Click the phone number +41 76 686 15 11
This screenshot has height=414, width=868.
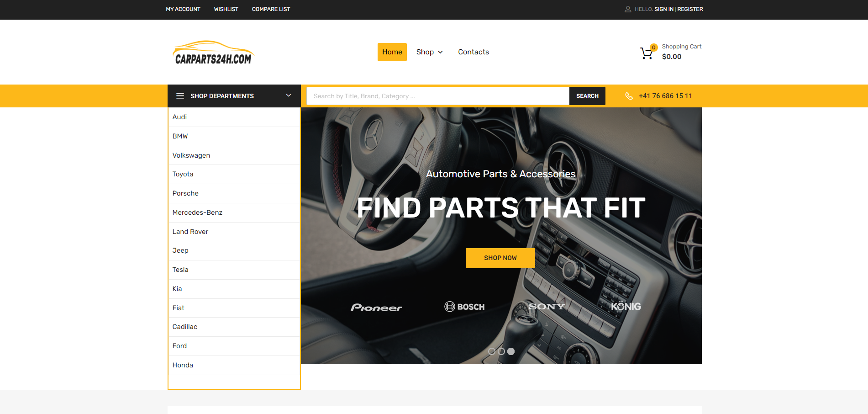point(665,96)
